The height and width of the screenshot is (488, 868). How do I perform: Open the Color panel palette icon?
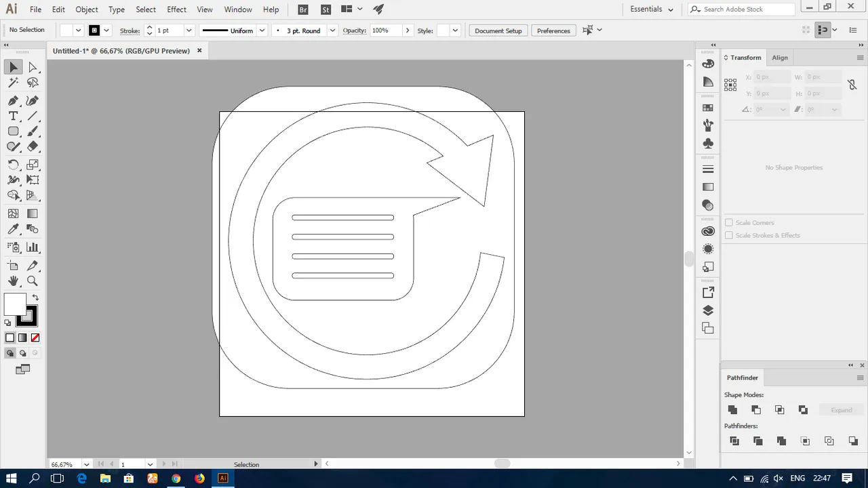pyautogui.click(x=708, y=64)
